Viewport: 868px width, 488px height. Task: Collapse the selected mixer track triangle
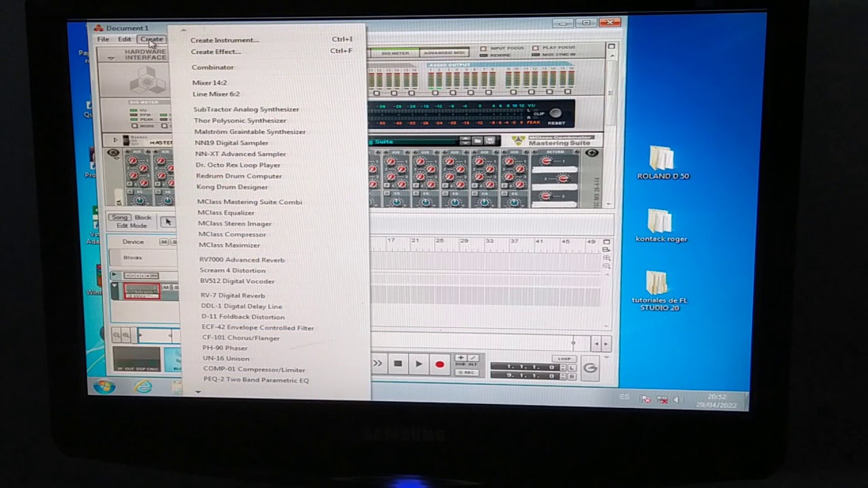pyautogui.click(x=115, y=287)
